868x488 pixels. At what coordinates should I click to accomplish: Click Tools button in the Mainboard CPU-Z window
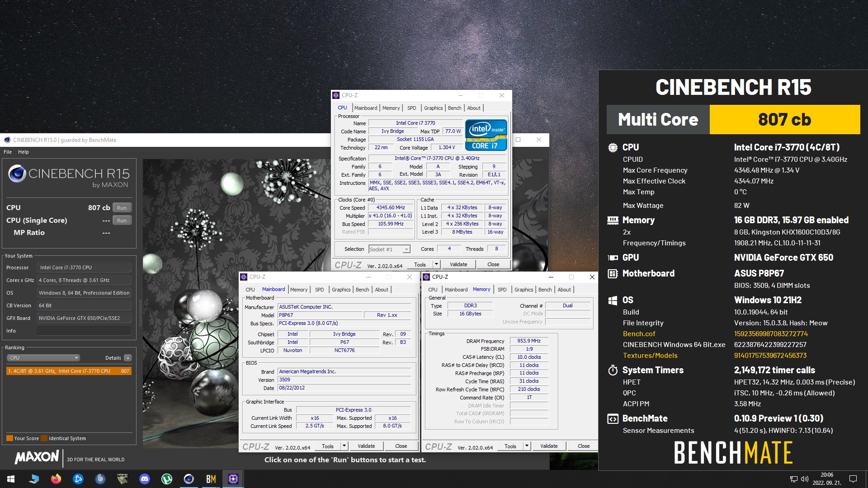328,446
